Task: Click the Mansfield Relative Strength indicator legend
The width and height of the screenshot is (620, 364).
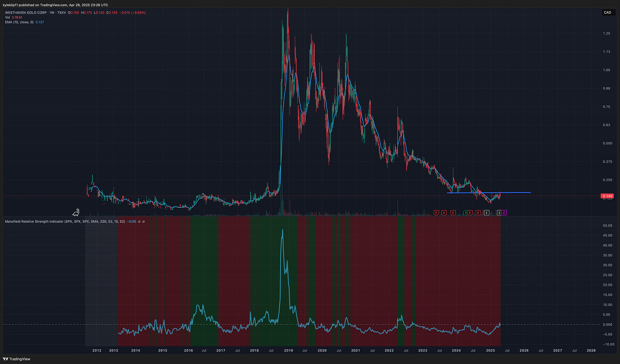Action: coord(65,221)
